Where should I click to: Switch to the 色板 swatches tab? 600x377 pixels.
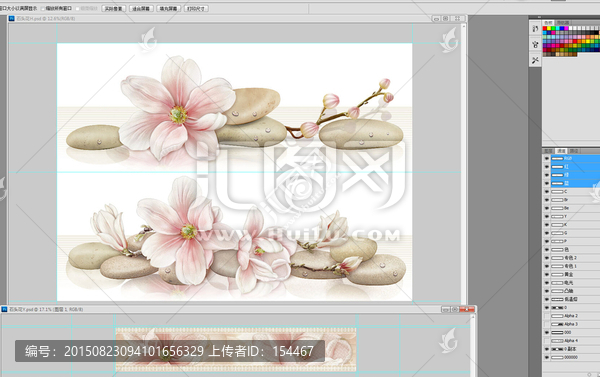(549, 23)
